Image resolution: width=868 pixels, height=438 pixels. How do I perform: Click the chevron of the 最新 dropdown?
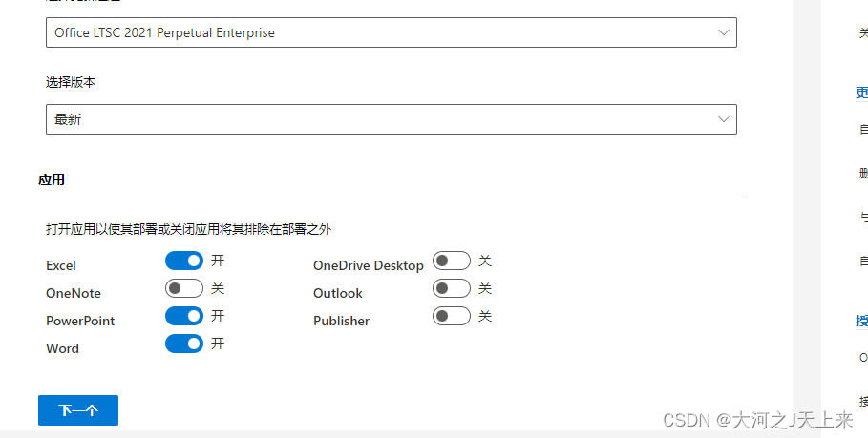(723, 119)
